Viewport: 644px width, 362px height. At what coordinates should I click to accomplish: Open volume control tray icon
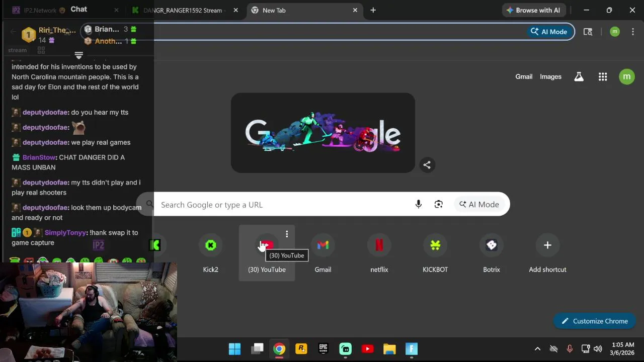click(598, 348)
